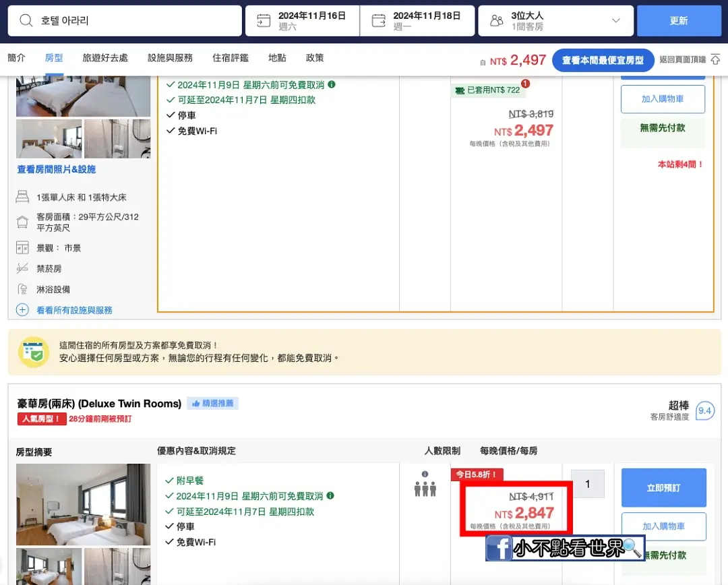This screenshot has width=728, height=585.
Task: Click the check-out calendar icon
Action: [378, 20]
